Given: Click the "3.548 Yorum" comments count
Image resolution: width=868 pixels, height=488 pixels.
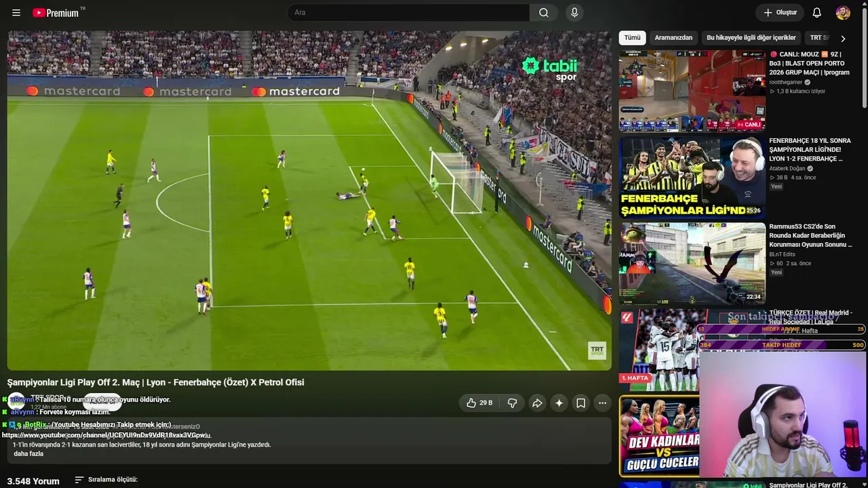Looking at the screenshot, I should [x=33, y=481].
